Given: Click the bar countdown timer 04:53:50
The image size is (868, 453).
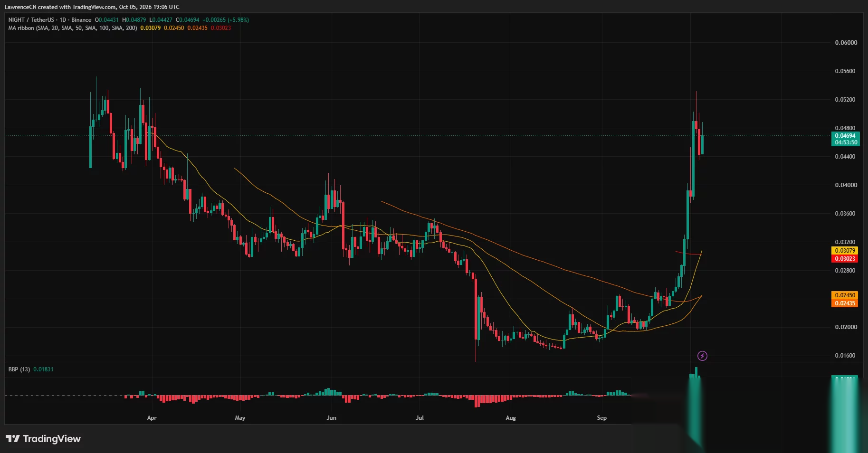Looking at the screenshot, I should click(x=845, y=142).
